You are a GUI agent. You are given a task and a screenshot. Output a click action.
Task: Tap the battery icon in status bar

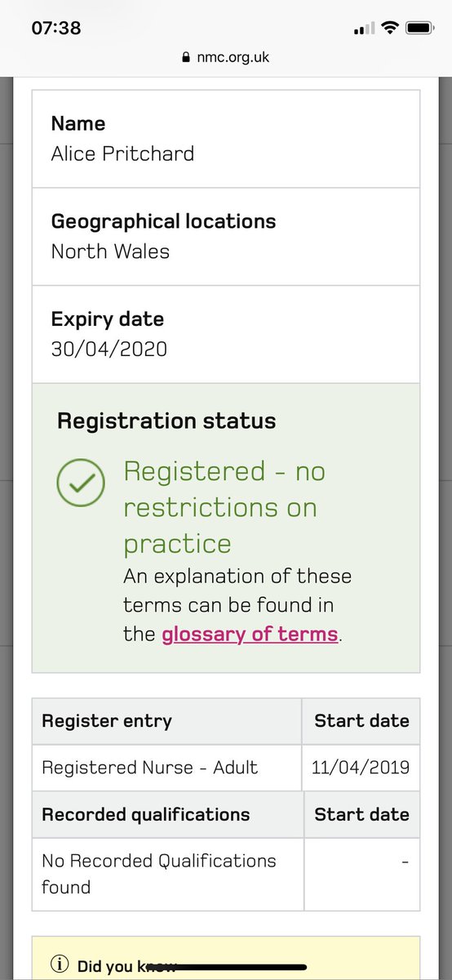tap(419, 28)
